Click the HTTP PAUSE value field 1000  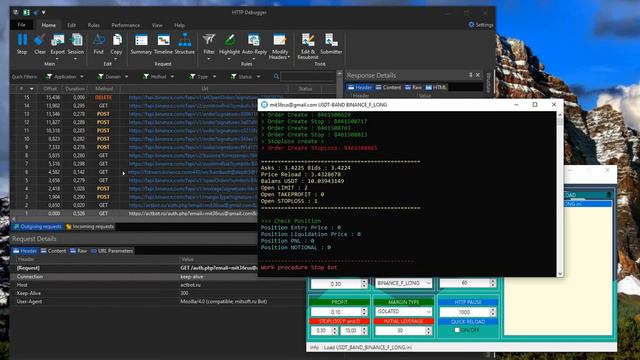tap(464, 312)
